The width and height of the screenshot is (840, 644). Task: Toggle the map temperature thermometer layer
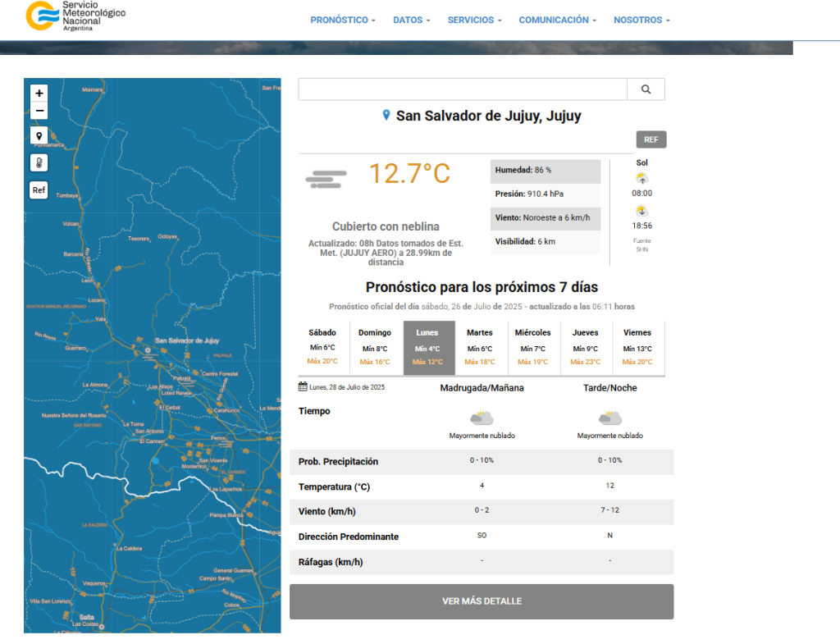(39, 162)
